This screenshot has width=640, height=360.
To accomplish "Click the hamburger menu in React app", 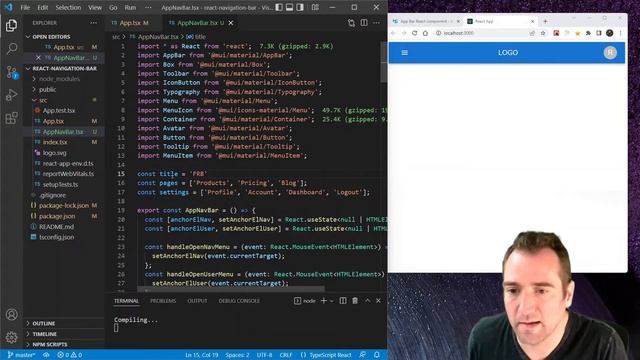I will [404, 53].
